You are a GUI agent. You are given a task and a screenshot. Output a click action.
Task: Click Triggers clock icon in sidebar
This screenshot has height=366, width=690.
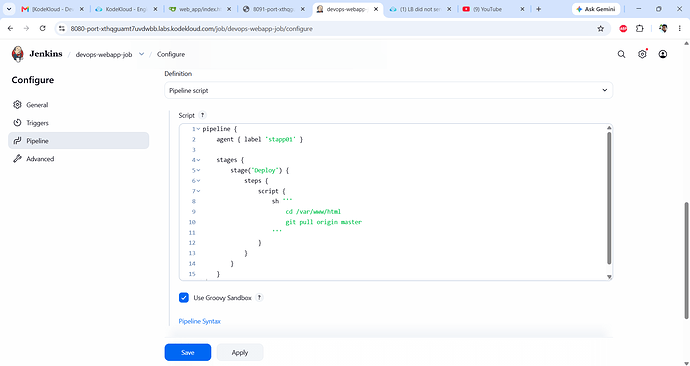click(17, 123)
